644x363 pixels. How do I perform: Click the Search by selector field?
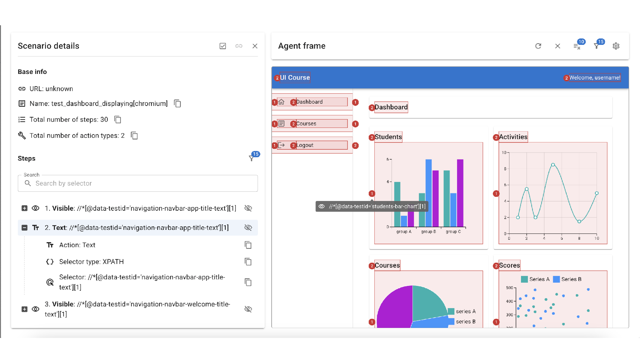(138, 183)
